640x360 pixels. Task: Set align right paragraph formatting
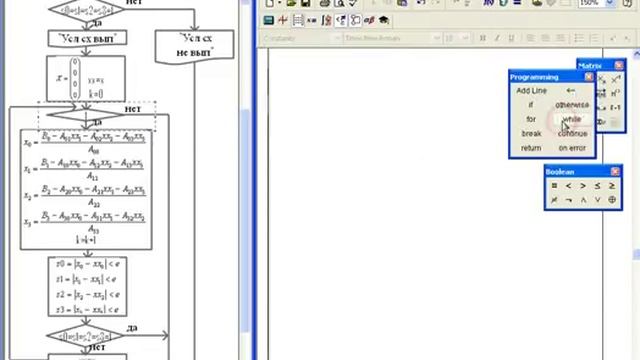click(560, 38)
